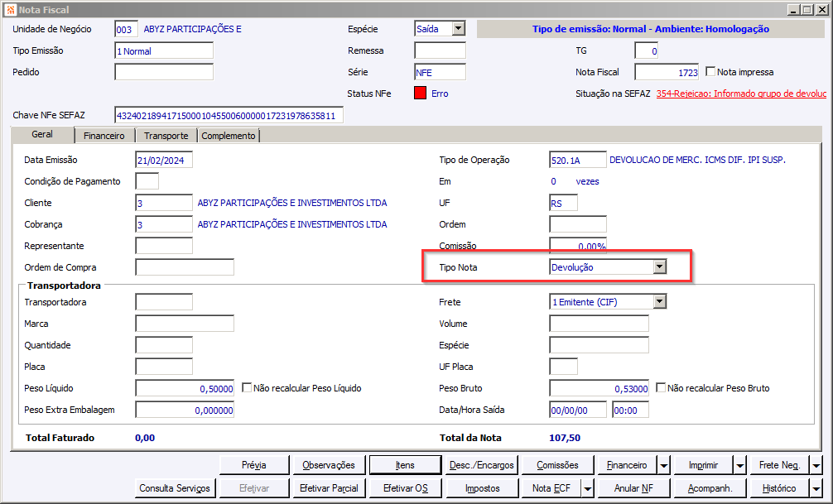The image size is (833, 504).
Task: Enable Não recalcular Peso Líquido checkbox
Action: point(247,387)
